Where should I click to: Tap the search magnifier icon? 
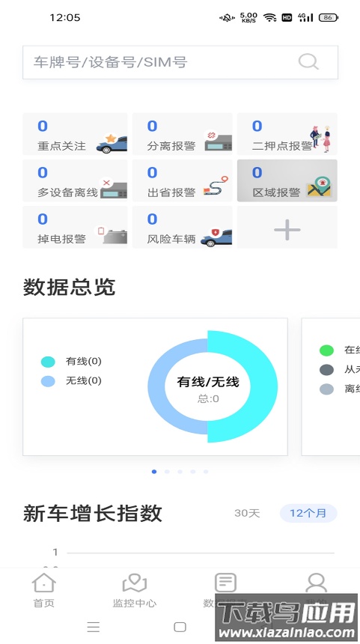308,62
